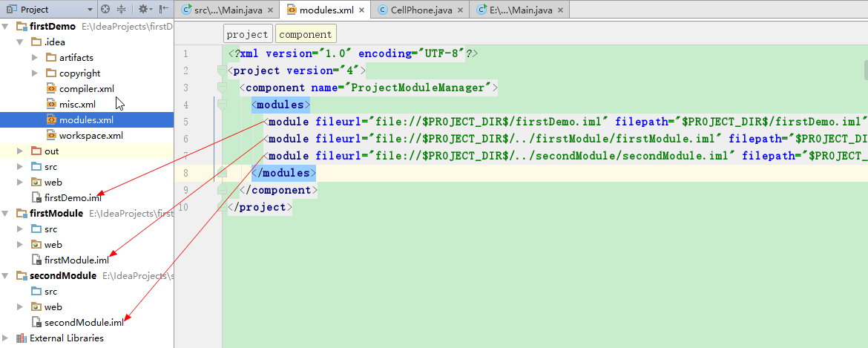This screenshot has height=348, width=868.
Task: Click the closing modules tag fold marker
Action: point(222,173)
